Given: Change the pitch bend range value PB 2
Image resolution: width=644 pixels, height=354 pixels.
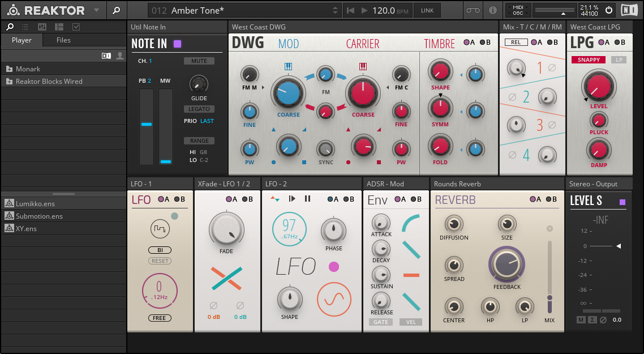Looking at the screenshot, I should click(x=149, y=80).
